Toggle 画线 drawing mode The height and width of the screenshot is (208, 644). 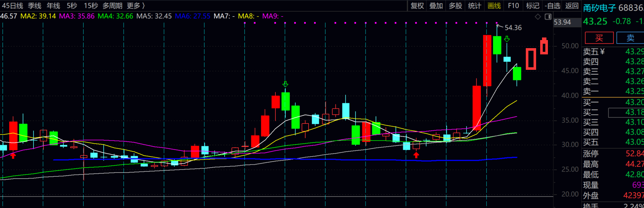pos(494,6)
